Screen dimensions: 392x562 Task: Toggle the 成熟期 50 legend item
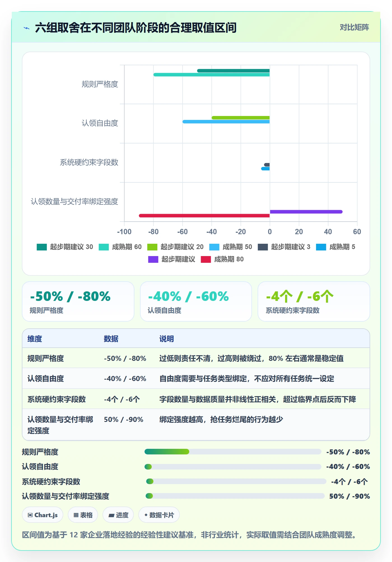pyautogui.click(x=231, y=247)
